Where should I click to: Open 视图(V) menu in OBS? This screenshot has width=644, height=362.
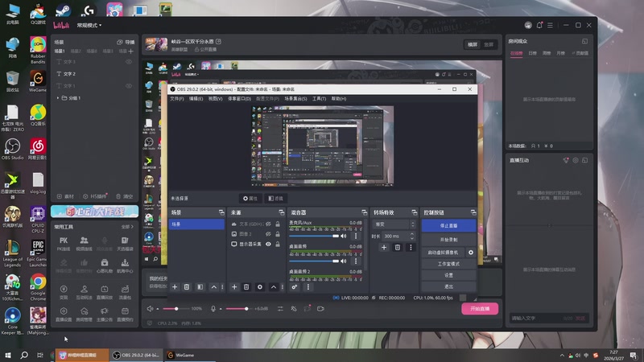pos(215,99)
